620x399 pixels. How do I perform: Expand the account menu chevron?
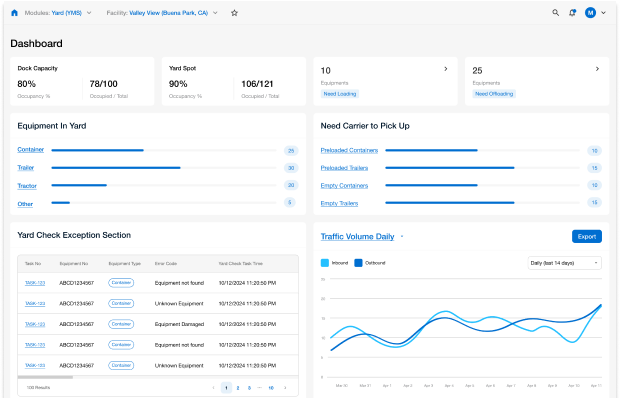coord(603,13)
